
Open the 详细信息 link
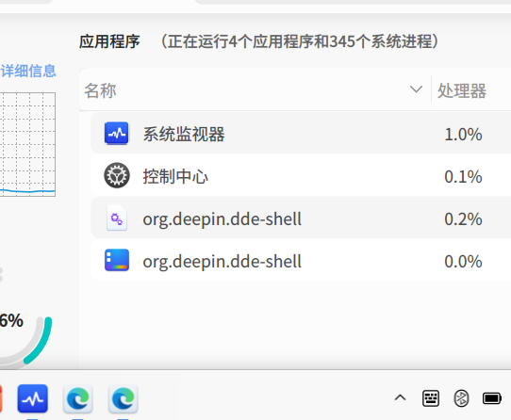28,71
